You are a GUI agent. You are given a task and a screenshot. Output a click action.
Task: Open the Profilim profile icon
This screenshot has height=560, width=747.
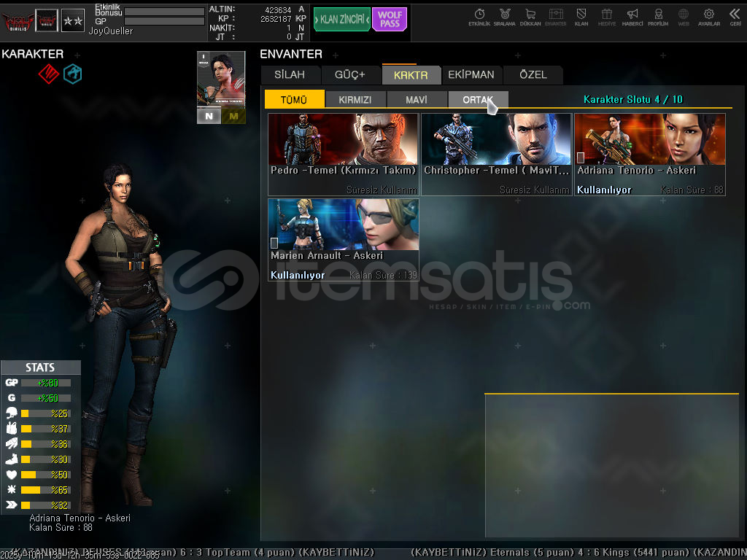(x=658, y=17)
